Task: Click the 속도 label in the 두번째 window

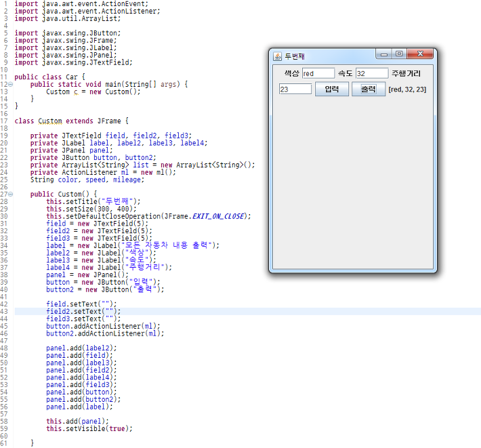Action: pyautogui.click(x=345, y=73)
